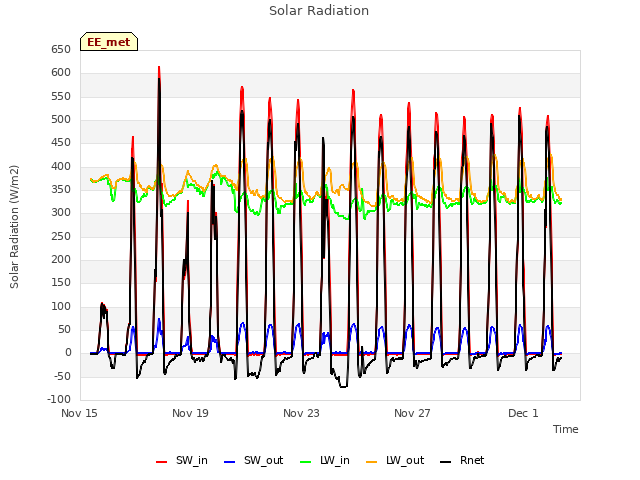Click the 100 y-axis tick label
Screen dimensions: 640x480
(x=61, y=307)
